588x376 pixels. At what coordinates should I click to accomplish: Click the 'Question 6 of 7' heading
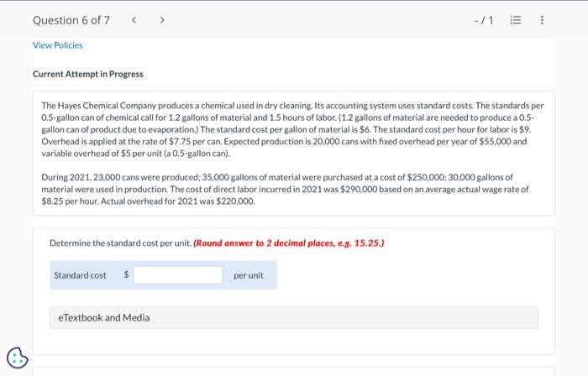coord(71,20)
